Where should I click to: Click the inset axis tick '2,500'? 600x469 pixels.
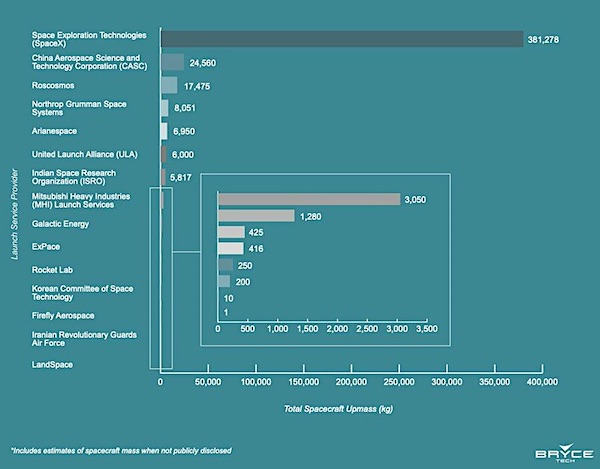367,329
